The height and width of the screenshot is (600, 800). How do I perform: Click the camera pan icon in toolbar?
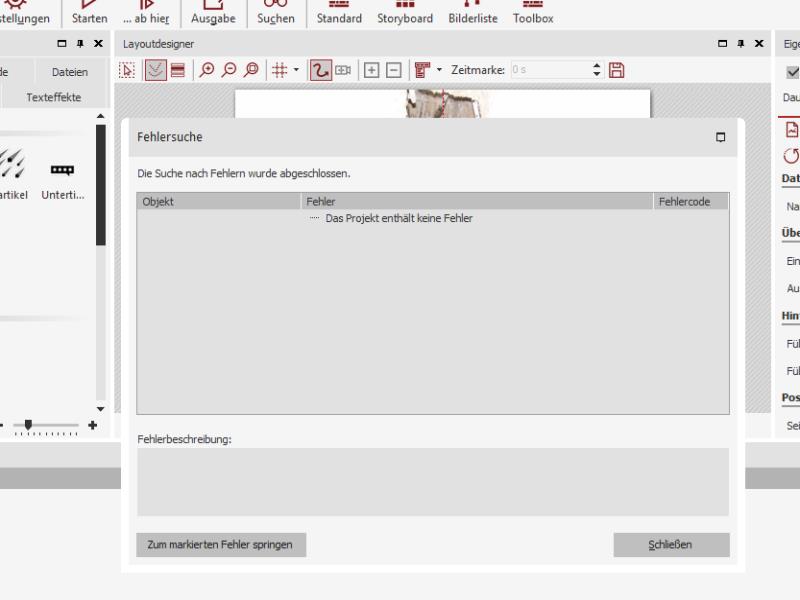[x=343, y=70]
